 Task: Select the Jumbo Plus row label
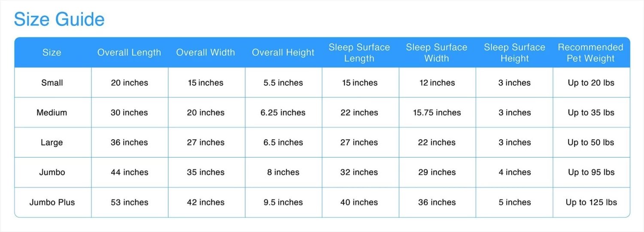[x=52, y=202]
